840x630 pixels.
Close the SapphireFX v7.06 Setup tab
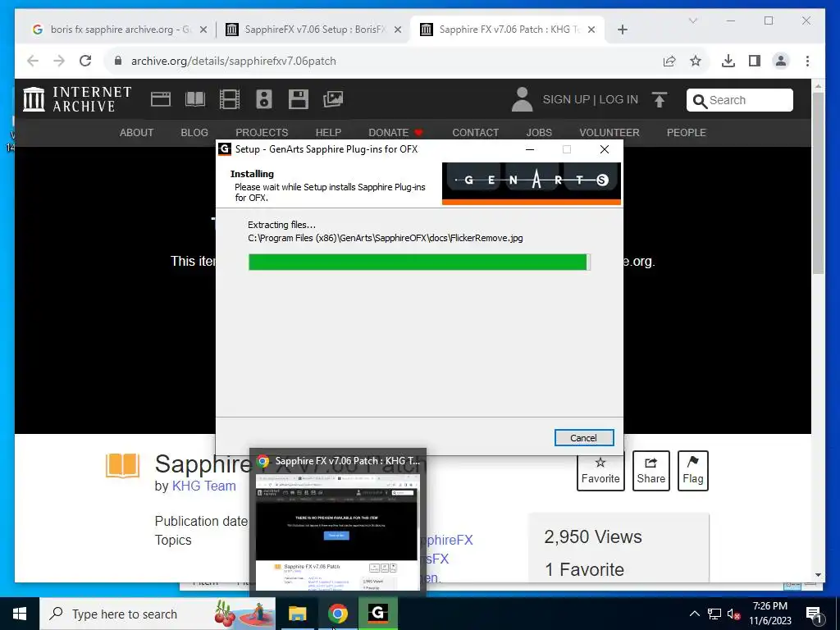click(398, 30)
